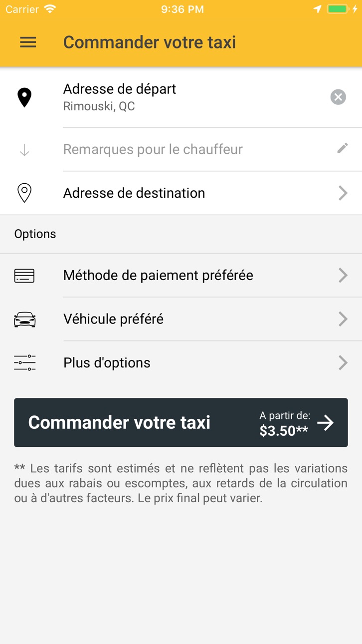Expand Adresse de destination chevron
Viewport: 362px width, 644px height.
tap(343, 193)
